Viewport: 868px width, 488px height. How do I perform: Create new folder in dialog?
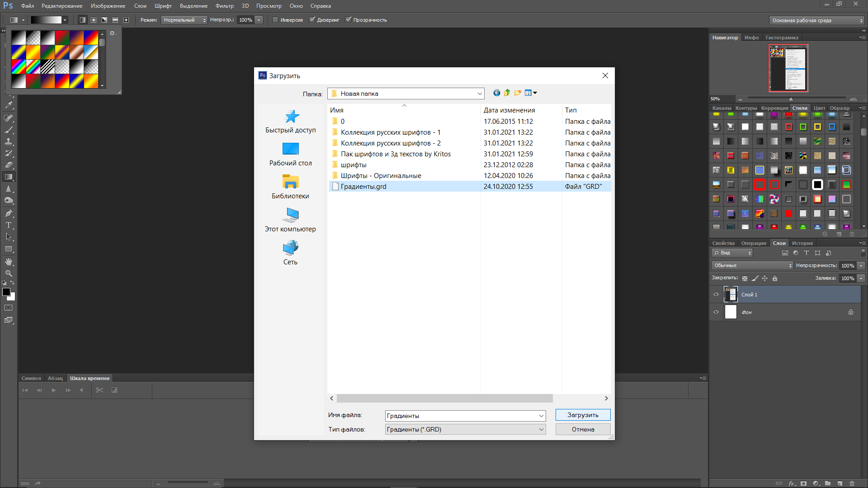coord(518,93)
